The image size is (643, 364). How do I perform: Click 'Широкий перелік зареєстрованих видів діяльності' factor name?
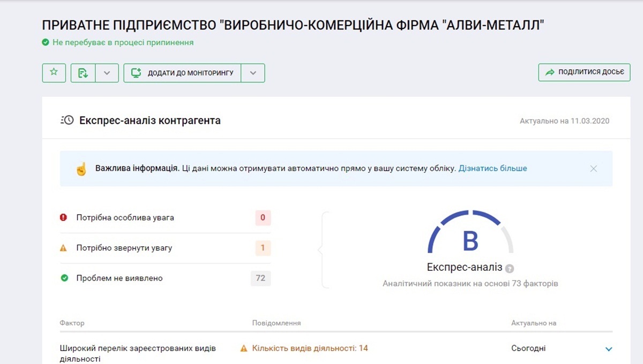coord(138,354)
